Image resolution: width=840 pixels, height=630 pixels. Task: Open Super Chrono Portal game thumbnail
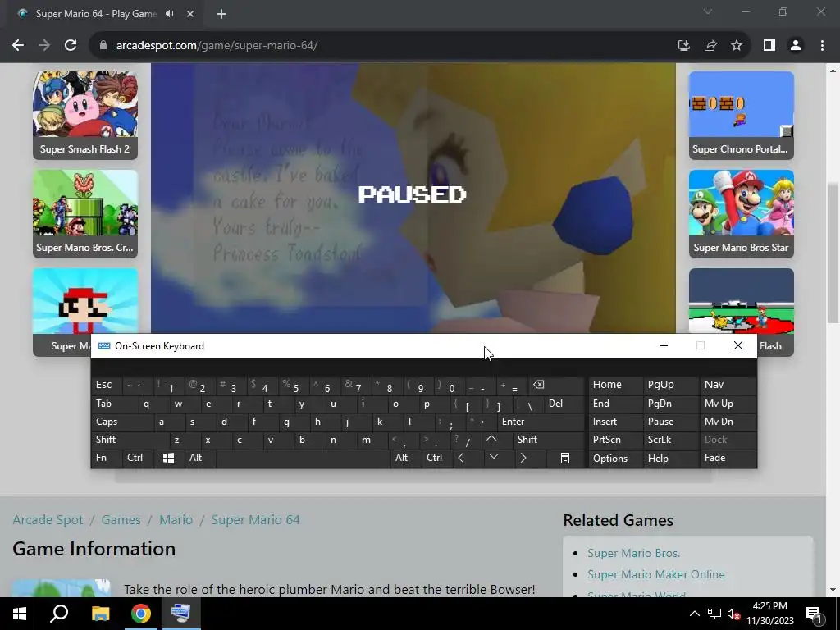[742, 115]
